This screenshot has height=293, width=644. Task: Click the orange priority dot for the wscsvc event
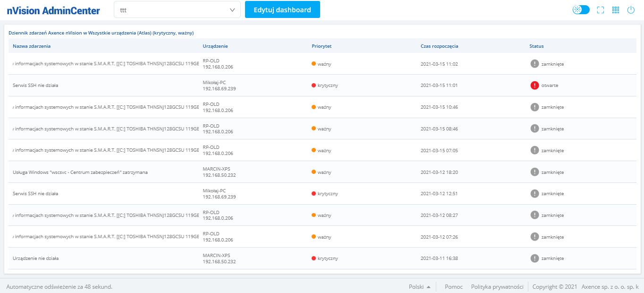click(314, 172)
